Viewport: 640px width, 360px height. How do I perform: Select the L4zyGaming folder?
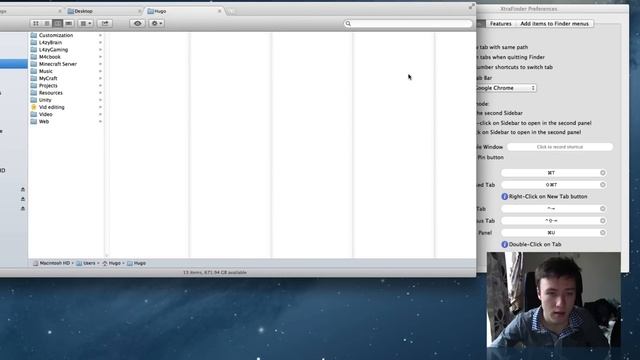click(x=53, y=49)
